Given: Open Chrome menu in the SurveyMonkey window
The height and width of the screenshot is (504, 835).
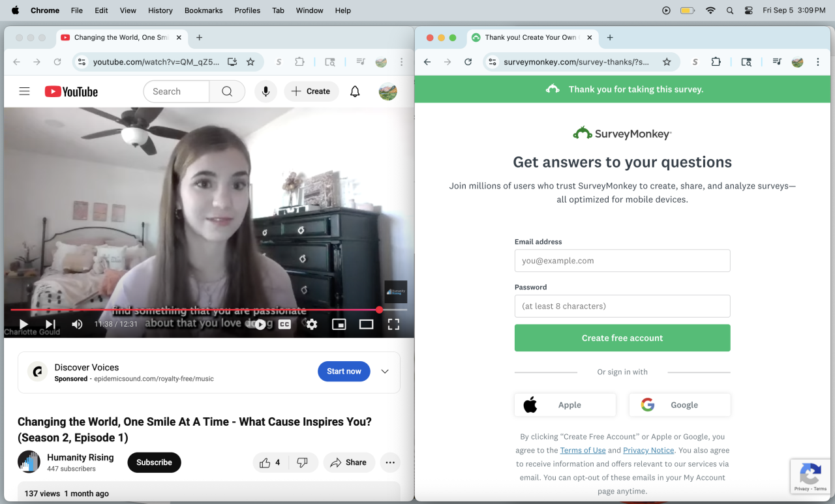Looking at the screenshot, I should [x=818, y=62].
